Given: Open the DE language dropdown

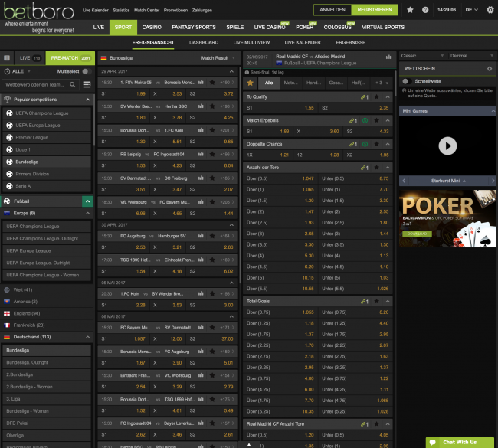Looking at the screenshot, I should tap(470, 10).
